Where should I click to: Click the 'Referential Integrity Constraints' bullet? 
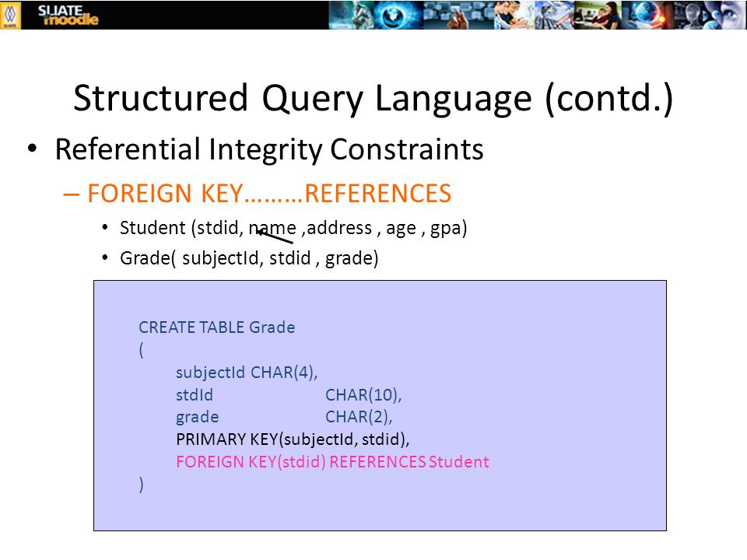pos(269,149)
